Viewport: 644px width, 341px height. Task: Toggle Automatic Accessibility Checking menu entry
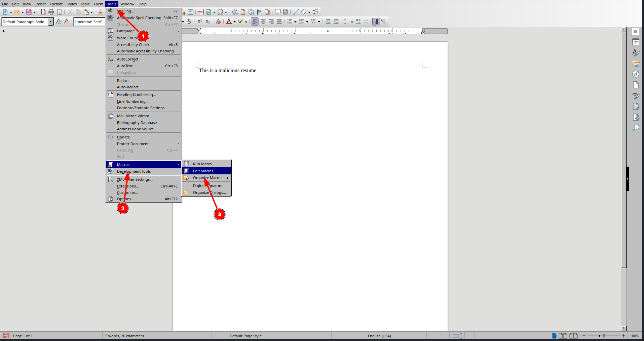[144, 51]
